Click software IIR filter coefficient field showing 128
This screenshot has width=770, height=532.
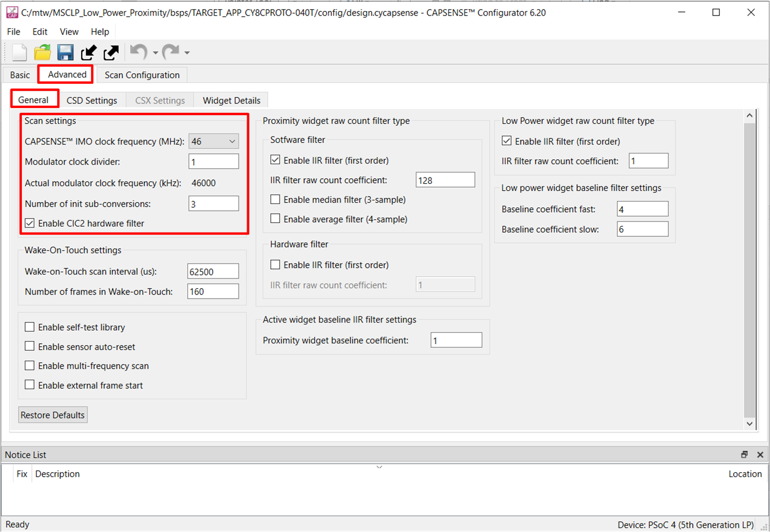[445, 180]
